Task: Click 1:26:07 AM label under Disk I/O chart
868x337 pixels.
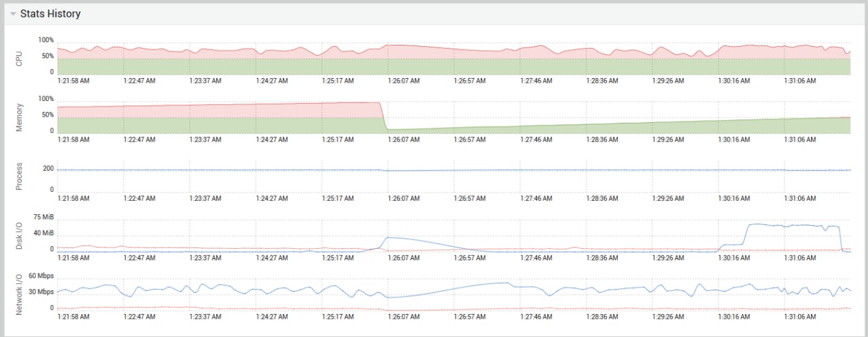Action: 403,258
